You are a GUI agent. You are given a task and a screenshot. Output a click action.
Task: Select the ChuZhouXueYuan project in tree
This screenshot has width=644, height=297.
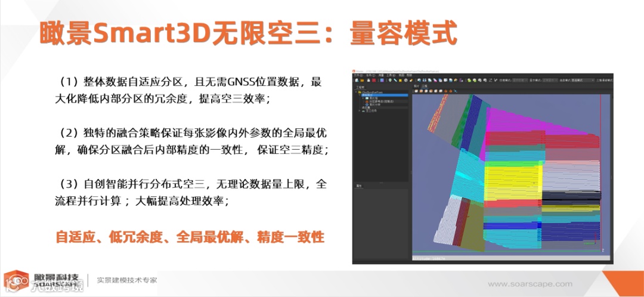pos(371,92)
